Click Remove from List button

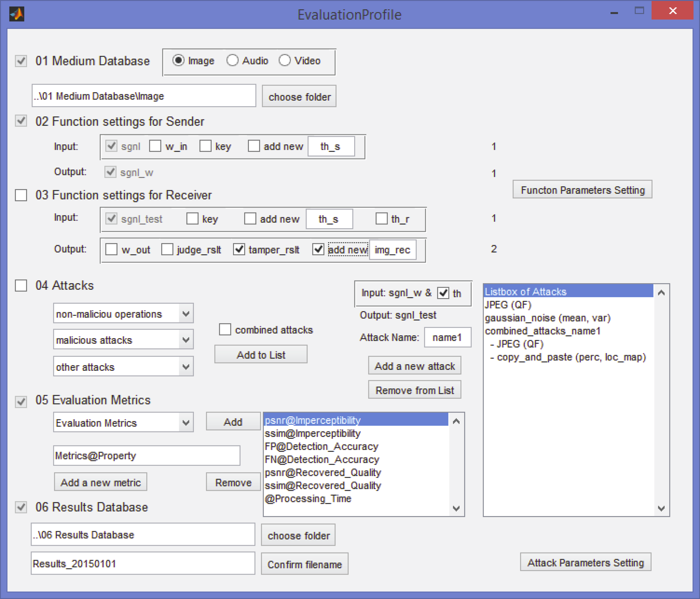[x=415, y=390]
